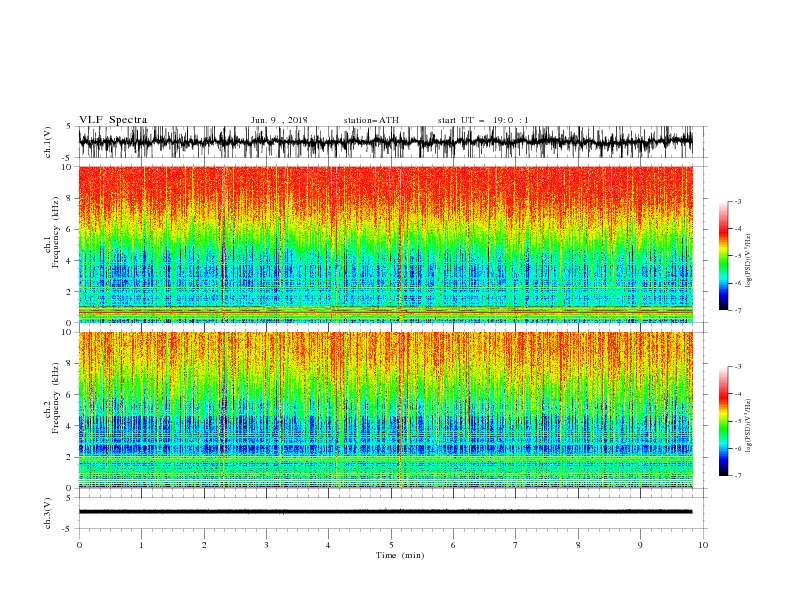Image resolution: width=792 pixels, height=612 pixels.
Task: Click the "ch.1(V)" vertical axis label
Action: pyautogui.click(x=48, y=142)
